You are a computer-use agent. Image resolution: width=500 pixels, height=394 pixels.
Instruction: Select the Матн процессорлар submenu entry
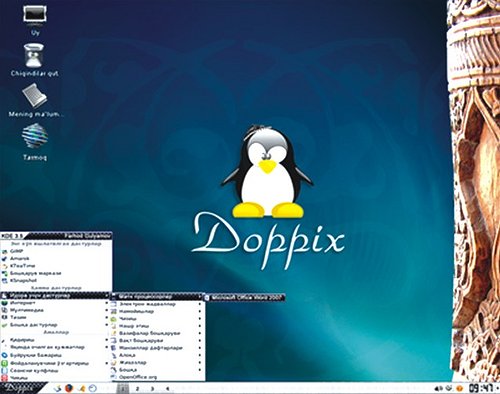[157, 296]
